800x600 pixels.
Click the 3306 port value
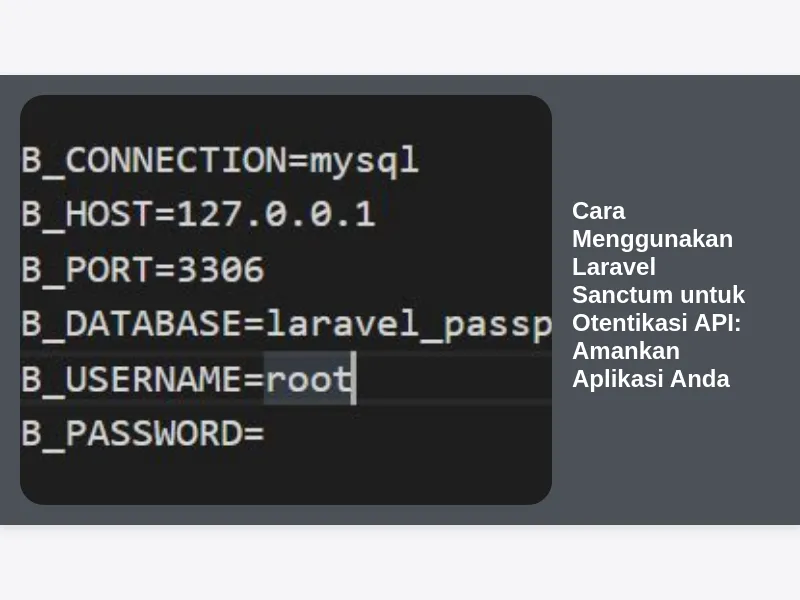coord(220,269)
